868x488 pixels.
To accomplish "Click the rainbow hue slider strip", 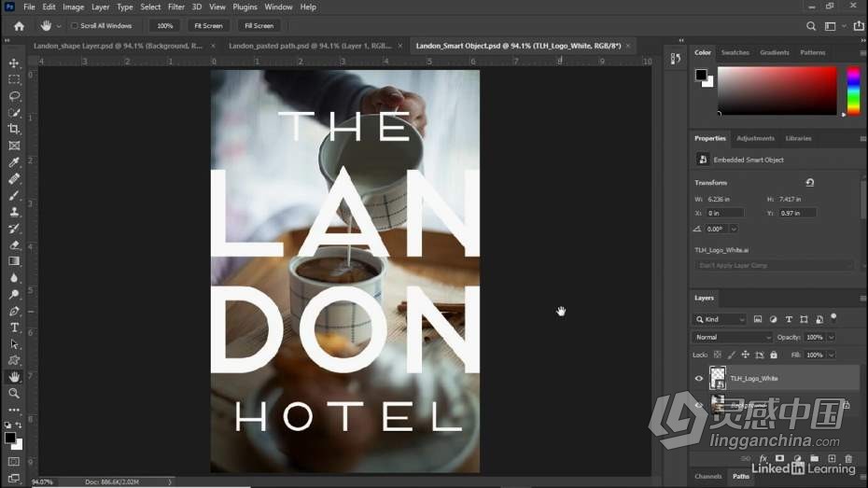I will pyautogui.click(x=854, y=91).
